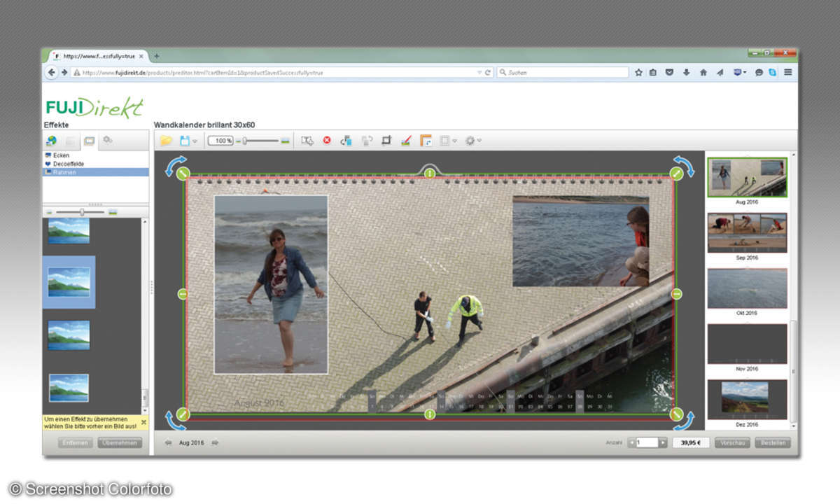Open the folder icon in editor toolbar
The image size is (840, 504).
pos(166,141)
